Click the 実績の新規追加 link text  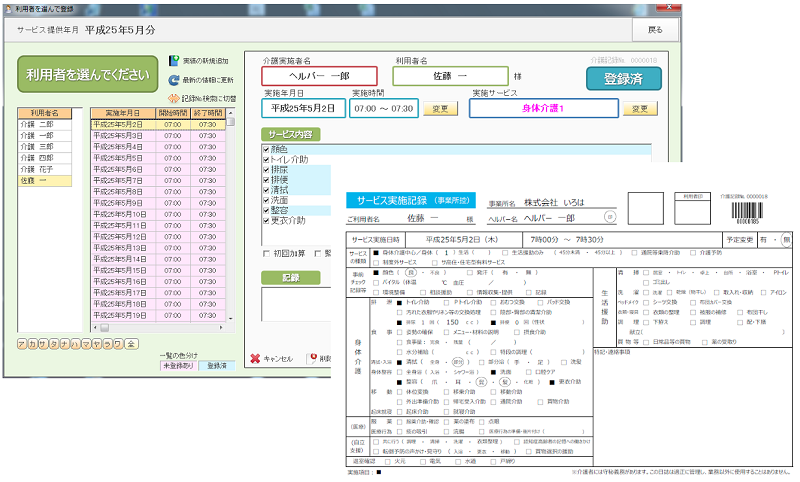click(206, 61)
